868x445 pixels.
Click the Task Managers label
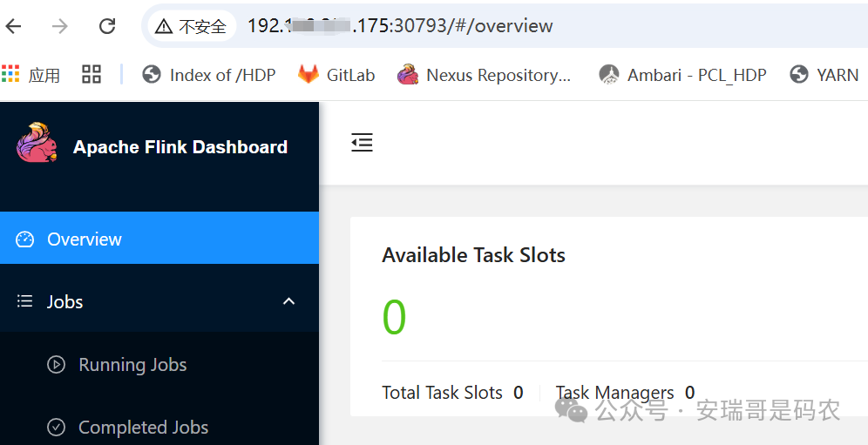[615, 393]
